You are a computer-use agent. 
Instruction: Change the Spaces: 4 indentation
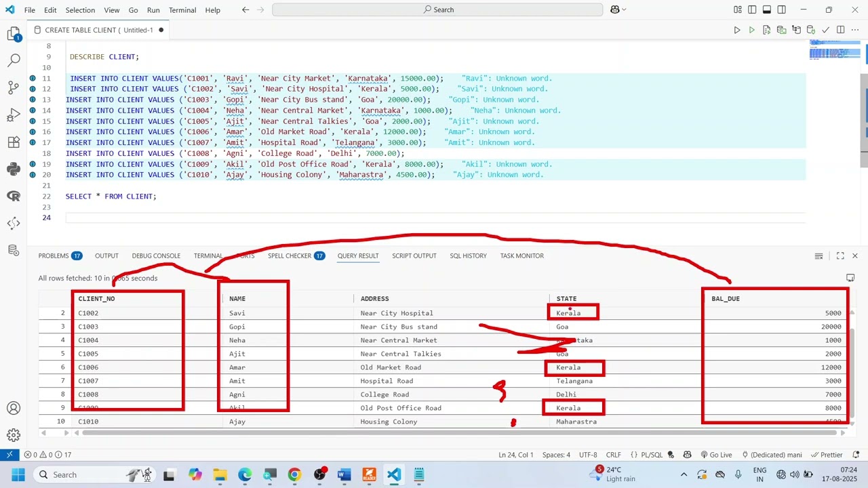tap(556, 455)
